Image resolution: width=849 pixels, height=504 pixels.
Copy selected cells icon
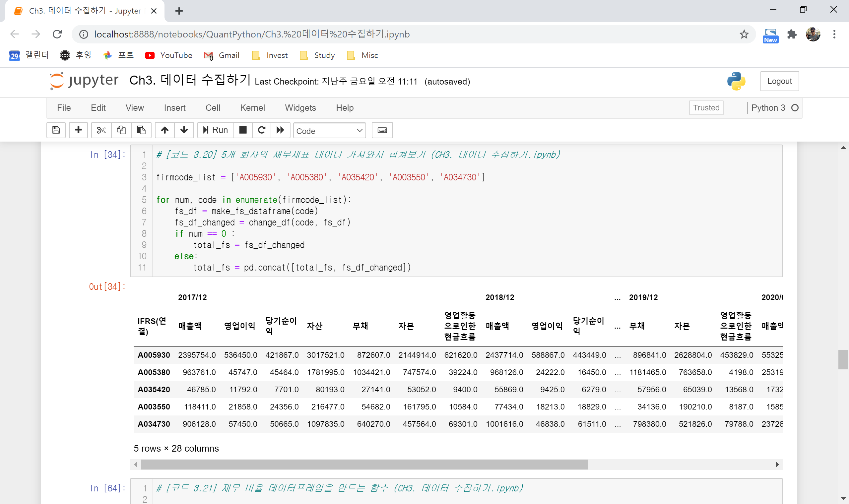point(121,130)
